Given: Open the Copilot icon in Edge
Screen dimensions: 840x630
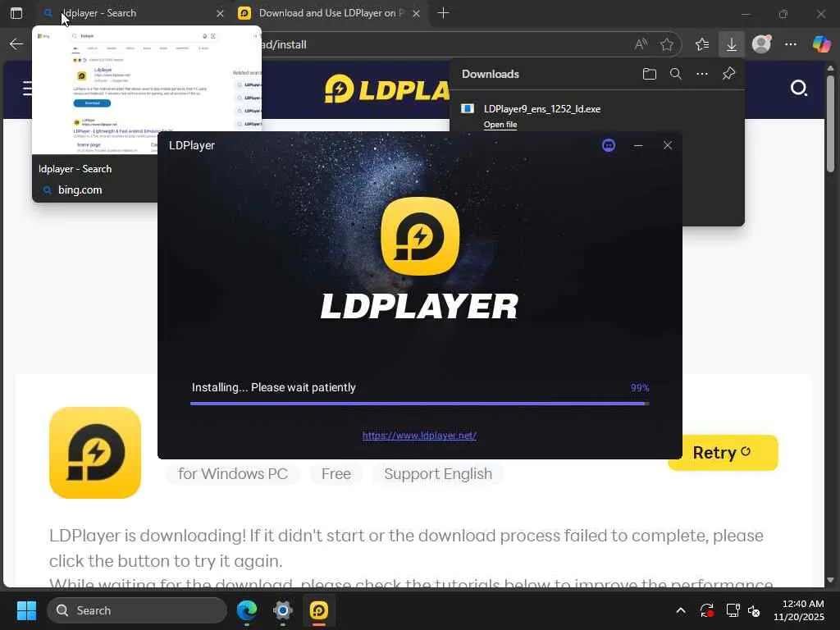Looking at the screenshot, I should pyautogui.click(x=821, y=44).
